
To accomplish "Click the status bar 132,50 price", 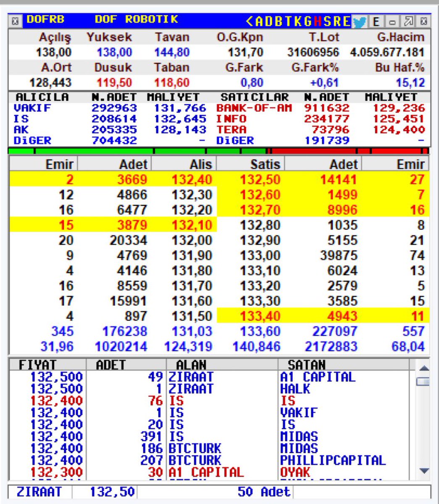I will [112, 492].
